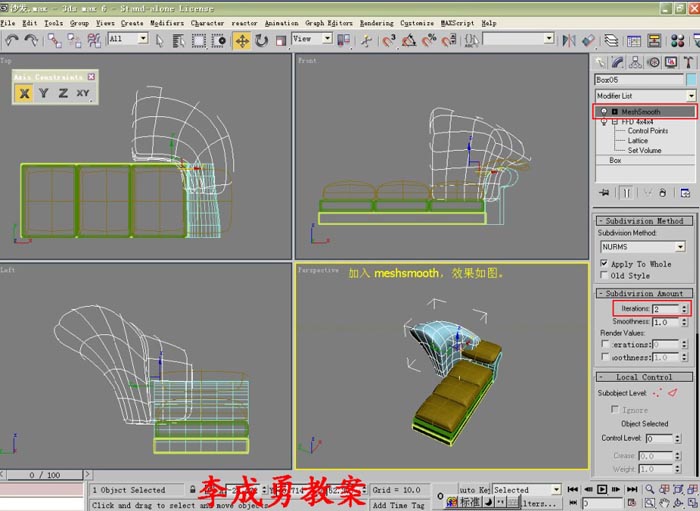Image resolution: width=700 pixels, height=511 pixels.
Task: Click the Play Animation button
Action: [602, 490]
